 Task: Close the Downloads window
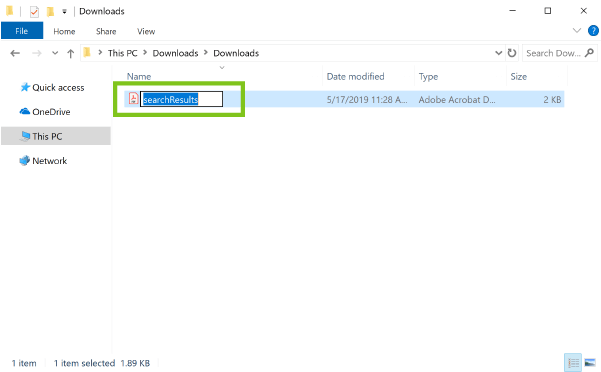click(x=583, y=11)
